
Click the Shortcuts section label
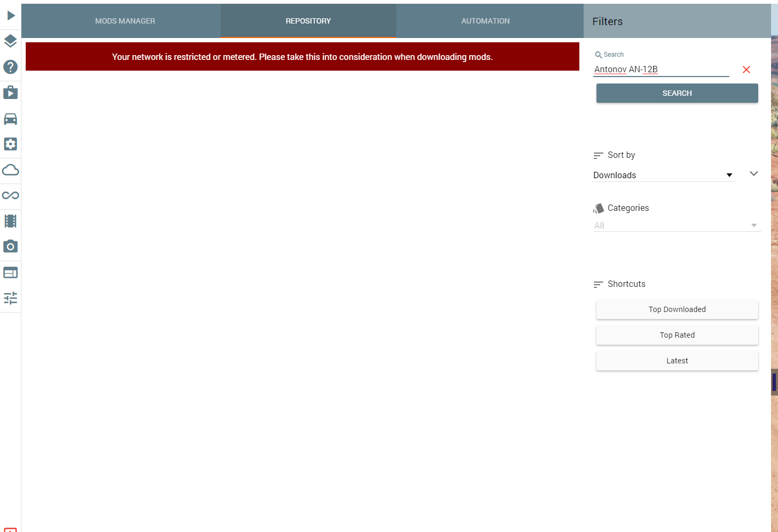[x=626, y=284]
